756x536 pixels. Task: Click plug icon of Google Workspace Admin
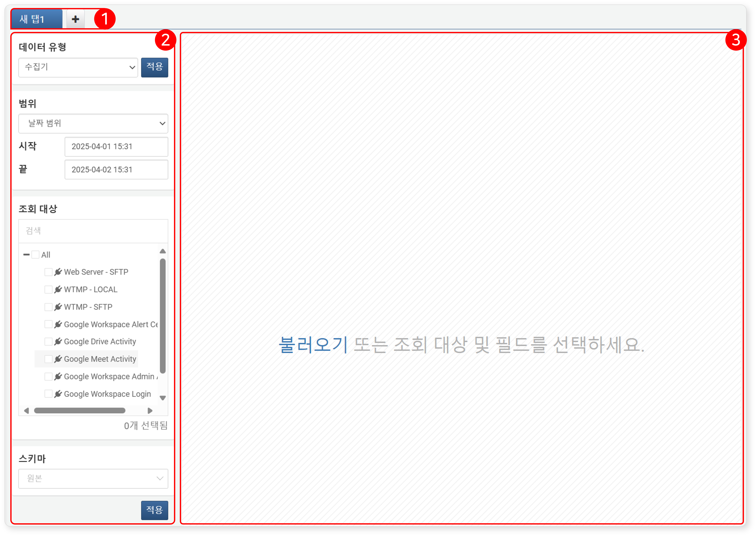pyautogui.click(x=58, y=377)
